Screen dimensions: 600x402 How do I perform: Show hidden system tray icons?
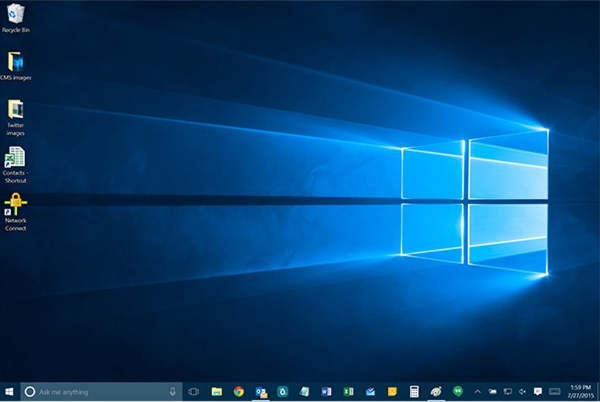(x=478, y=392)
